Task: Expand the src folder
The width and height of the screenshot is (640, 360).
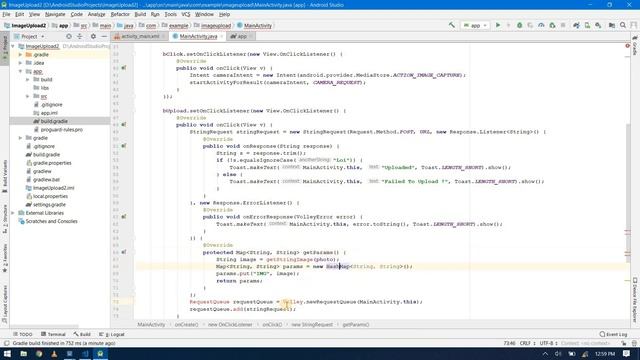Action: pyautogui.click(x=28, y=96)
